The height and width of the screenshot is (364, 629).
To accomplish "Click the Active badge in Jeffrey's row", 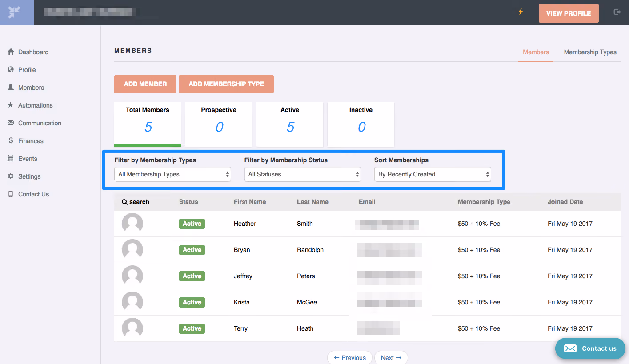I will click(x=192, y=276).
